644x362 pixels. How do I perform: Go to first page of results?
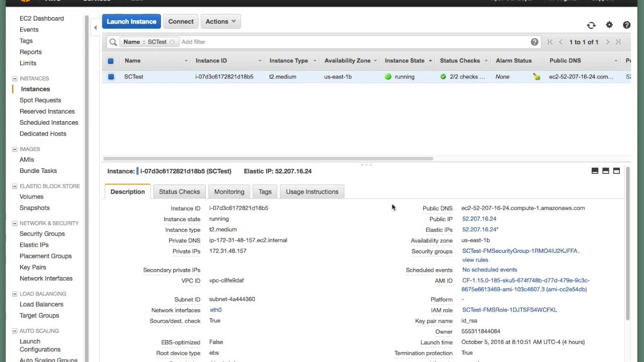[550, 42]
